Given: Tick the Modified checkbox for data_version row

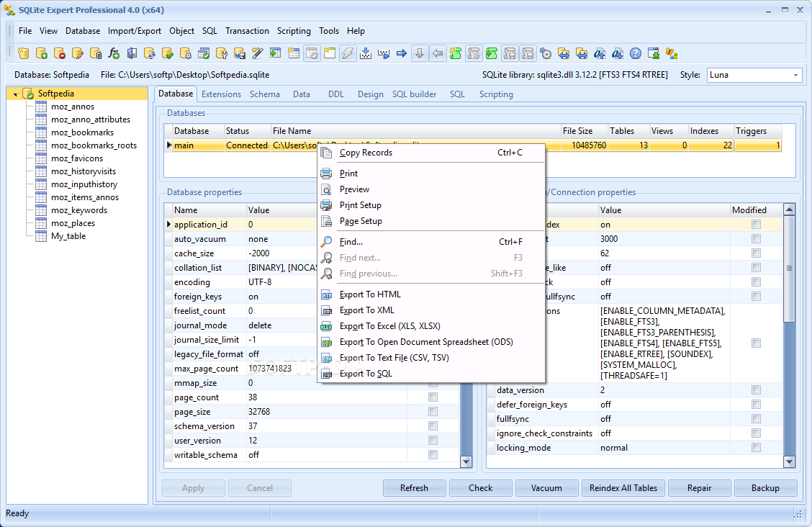Looking at the screenshot, I should pos(756,389).
